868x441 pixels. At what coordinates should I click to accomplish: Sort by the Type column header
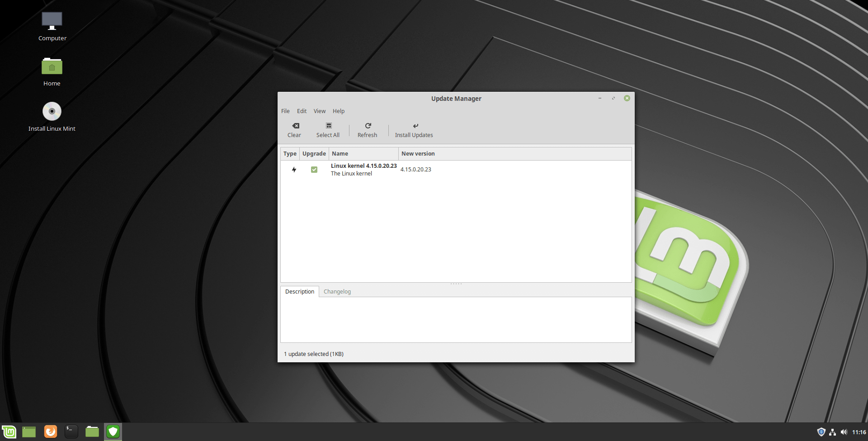point(290,154)
